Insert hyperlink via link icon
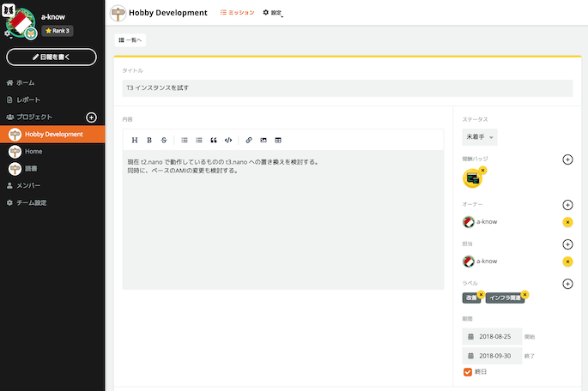The image size is (588, 391). [x=249, y=140]
